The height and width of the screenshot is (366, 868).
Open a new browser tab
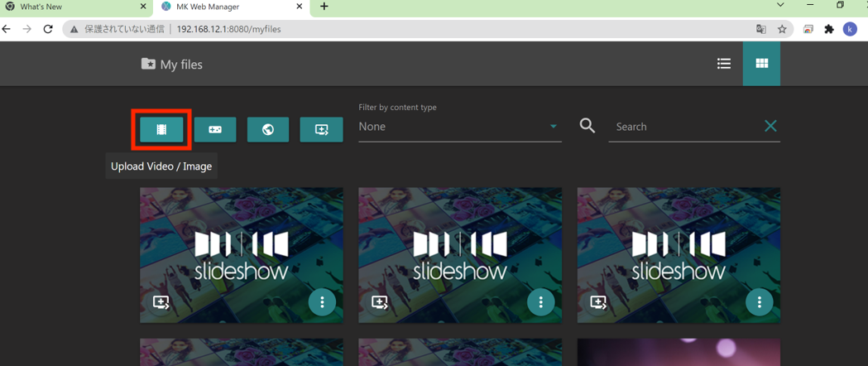pyautogui.click(x=324, y=7)
